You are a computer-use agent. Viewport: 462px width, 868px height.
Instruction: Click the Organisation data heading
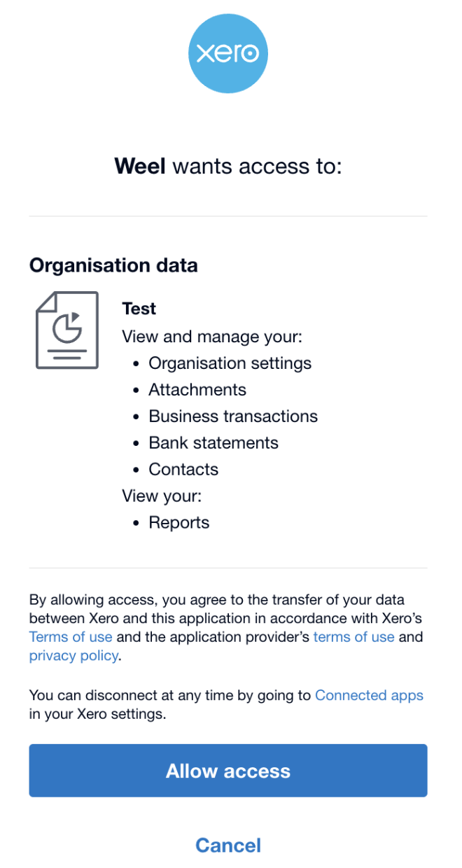click(113, 265)
